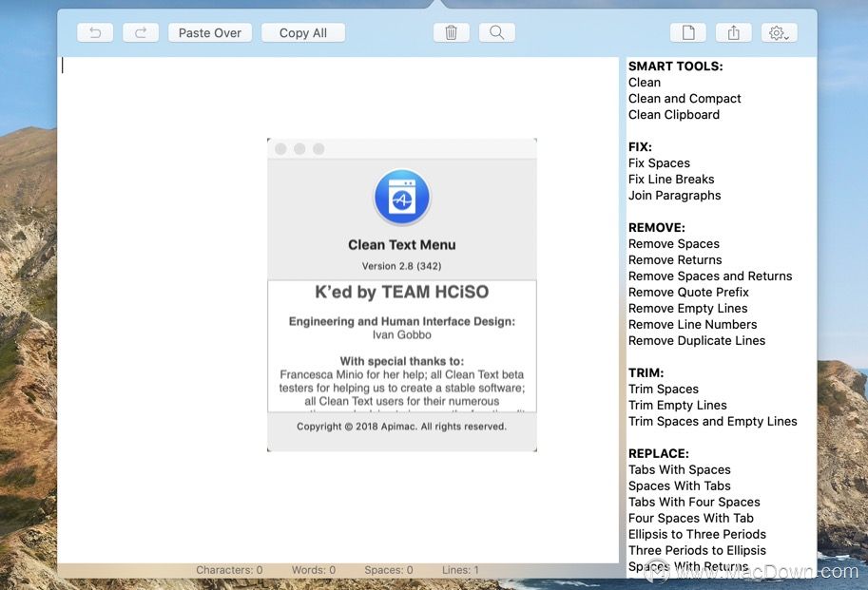Click the Spaces: 0 status entry

click(389, 570)
